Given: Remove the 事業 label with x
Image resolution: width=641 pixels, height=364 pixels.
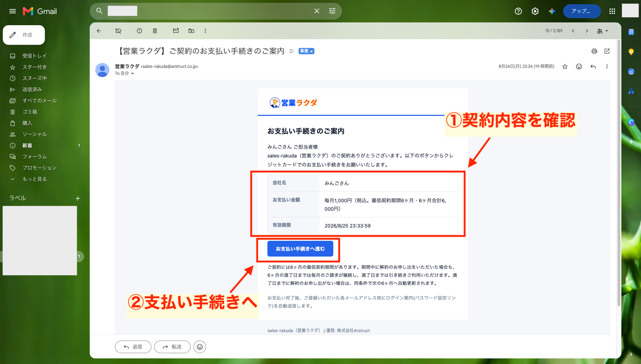Looking at the screenshot, I should (311, 51).
